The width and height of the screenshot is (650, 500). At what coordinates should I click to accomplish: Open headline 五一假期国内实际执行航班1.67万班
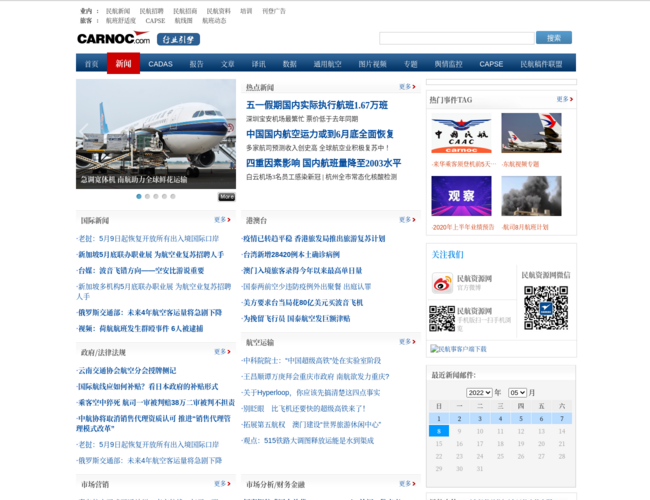[317, 105]
